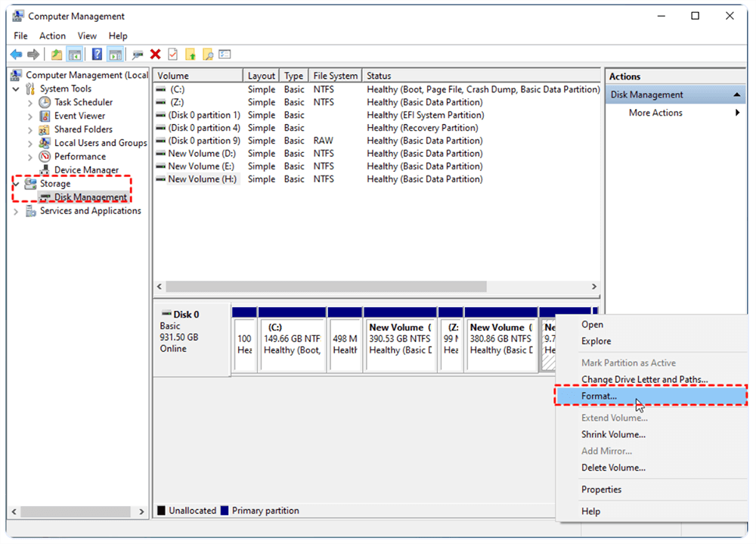Click the Computer Management root icon

tap(17, 75)
